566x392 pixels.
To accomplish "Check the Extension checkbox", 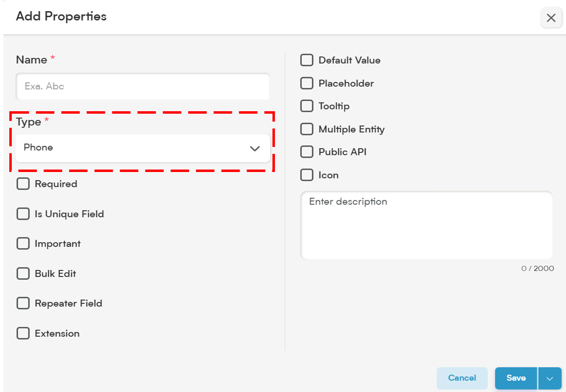I will (23, 333).
